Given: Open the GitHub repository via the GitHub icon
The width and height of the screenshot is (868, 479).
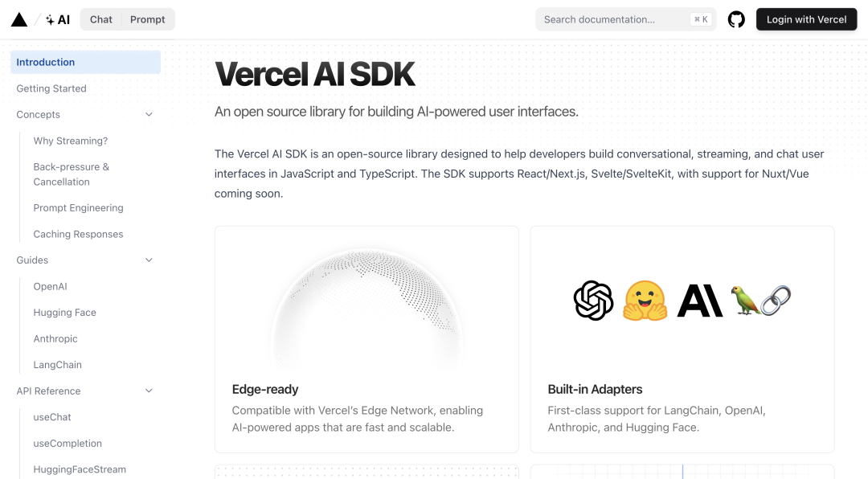Looking at the screenshot, I should pyautogui.click(x=736, y=18).
